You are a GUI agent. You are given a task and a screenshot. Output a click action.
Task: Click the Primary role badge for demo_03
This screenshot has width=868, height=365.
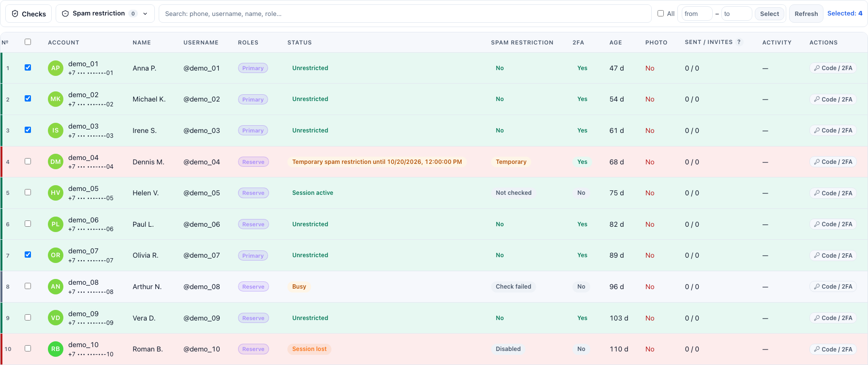coord(253,131)
